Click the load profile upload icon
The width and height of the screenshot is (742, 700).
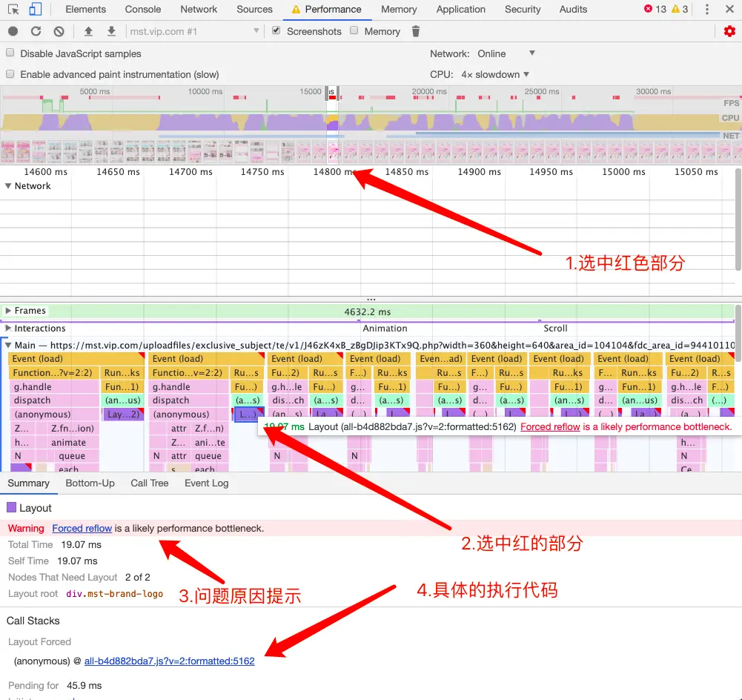tap(88, 31)
